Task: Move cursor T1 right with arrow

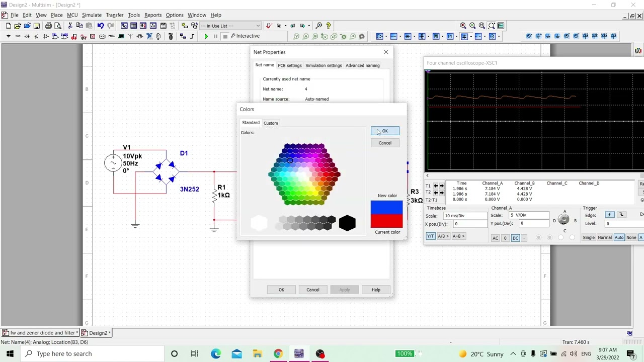Action: (442, 186)
